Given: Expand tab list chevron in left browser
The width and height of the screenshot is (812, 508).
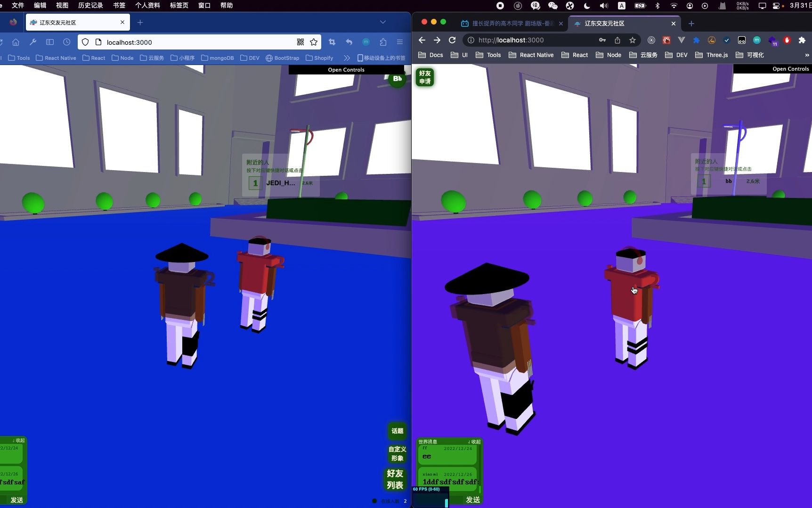Looking at the screenshot, I should [x=383, y=22].
